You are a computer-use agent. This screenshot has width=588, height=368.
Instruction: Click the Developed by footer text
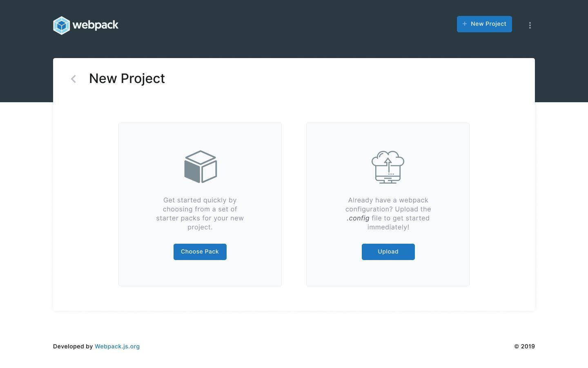coord(73,346)
